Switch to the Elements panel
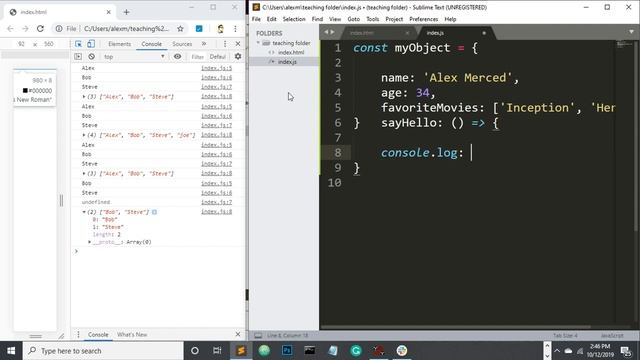This screenshot has height=360, width=640. coord(120,44)
